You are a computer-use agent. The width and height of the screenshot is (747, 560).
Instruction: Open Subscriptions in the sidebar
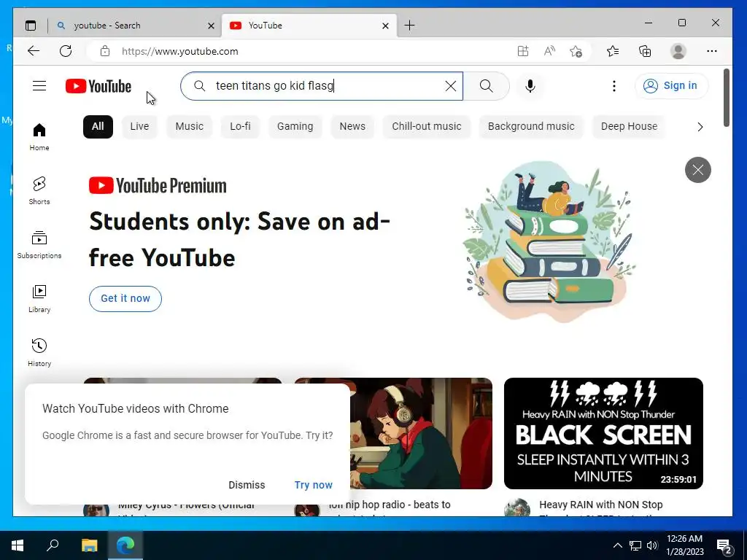point(39,245)
